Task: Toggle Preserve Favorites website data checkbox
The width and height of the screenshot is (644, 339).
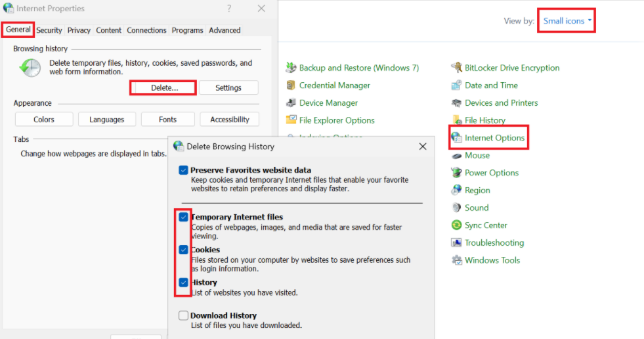Action: click(x=183, y=170)
